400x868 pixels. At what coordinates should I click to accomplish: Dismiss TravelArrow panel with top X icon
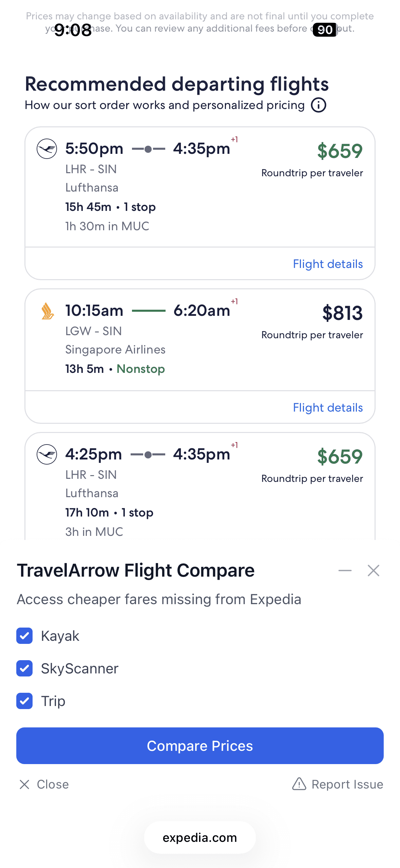[x=373, y=571]
